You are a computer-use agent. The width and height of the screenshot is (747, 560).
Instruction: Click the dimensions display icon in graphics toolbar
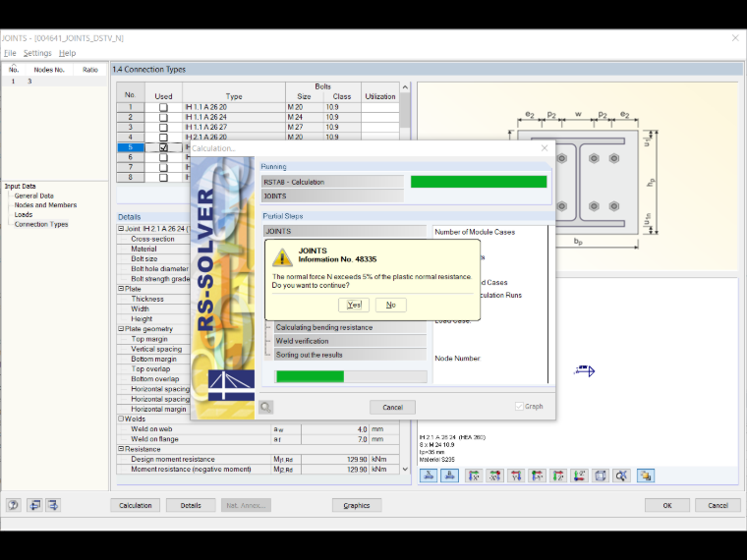pos(429,476)
